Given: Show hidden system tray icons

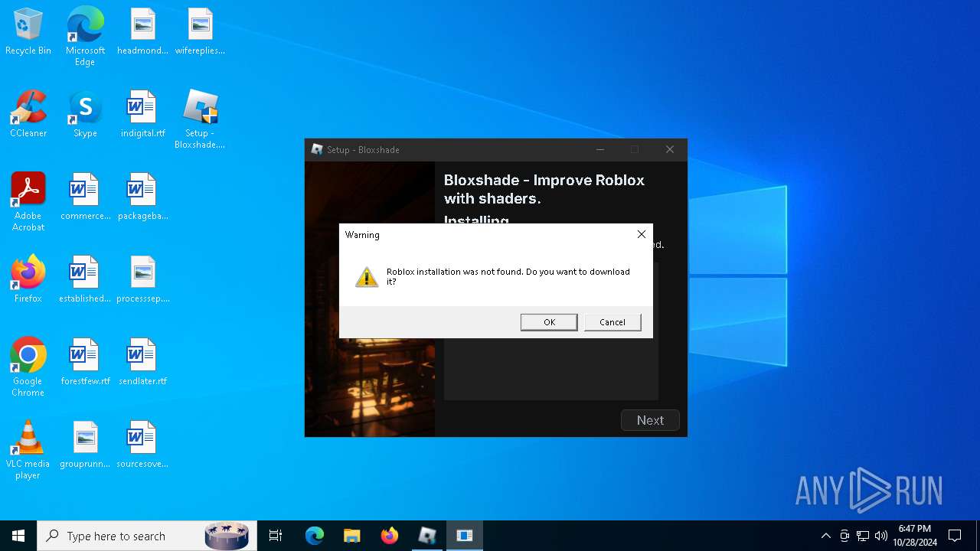Looking at the screenshot, I should pyautogui.click(x=825, y=536).
